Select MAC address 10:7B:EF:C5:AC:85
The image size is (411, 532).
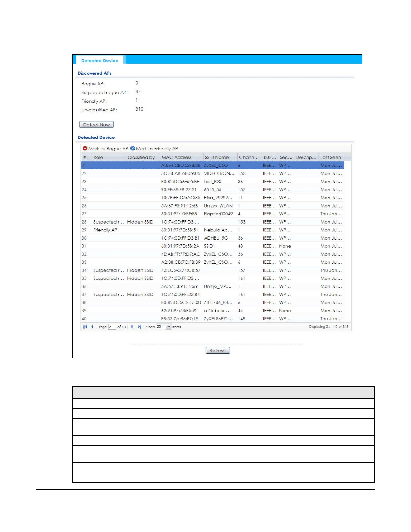pos(181,198)
